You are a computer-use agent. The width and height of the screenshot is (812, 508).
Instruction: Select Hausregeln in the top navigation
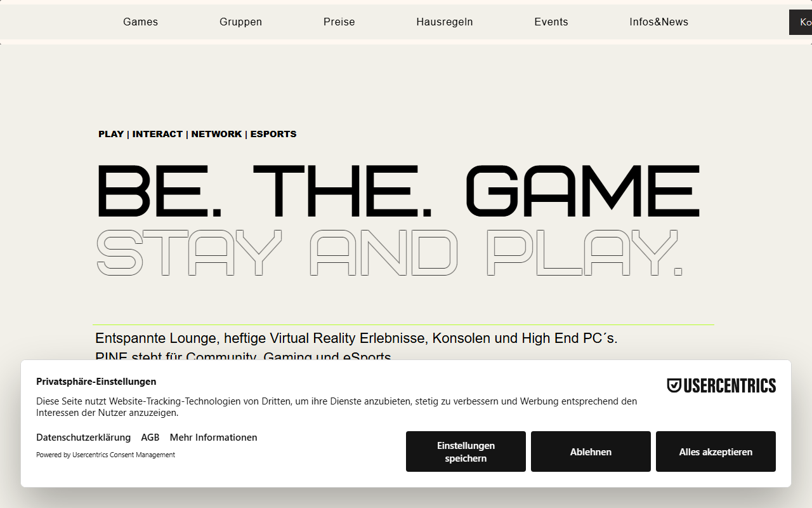point(445,22)
